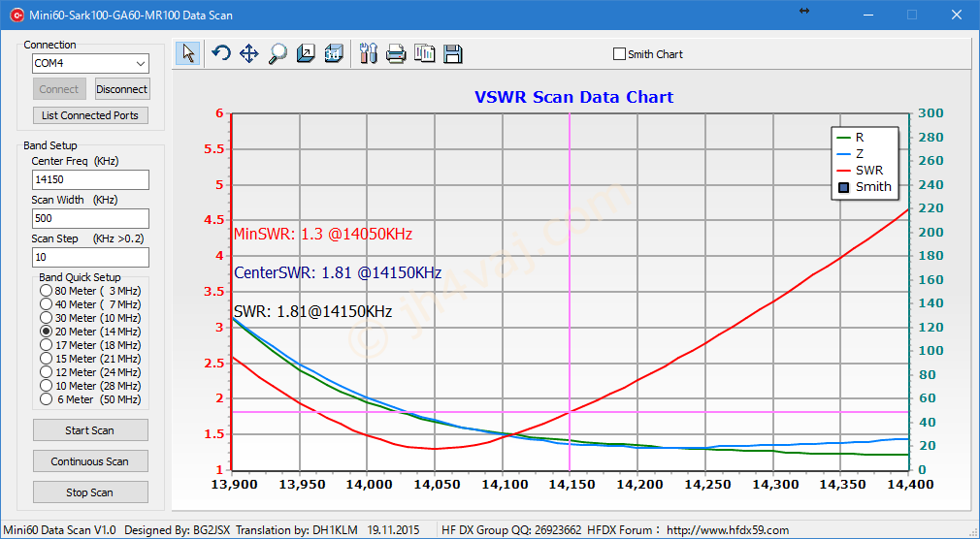Save the chart with the floppy disk icon

tap(453, 53)
